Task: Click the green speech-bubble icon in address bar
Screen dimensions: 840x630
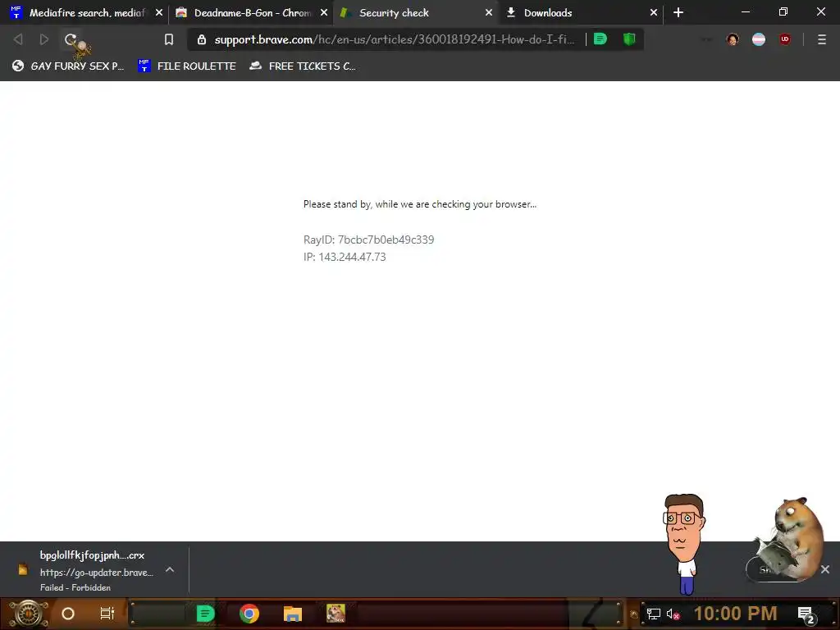Action: coord(600,39)
